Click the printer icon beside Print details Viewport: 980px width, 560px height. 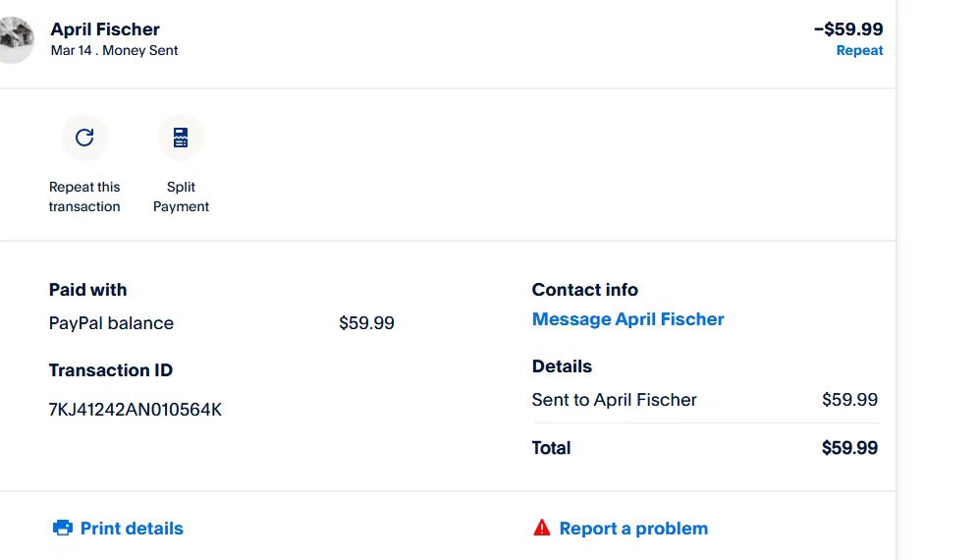[x=63, y=529]
